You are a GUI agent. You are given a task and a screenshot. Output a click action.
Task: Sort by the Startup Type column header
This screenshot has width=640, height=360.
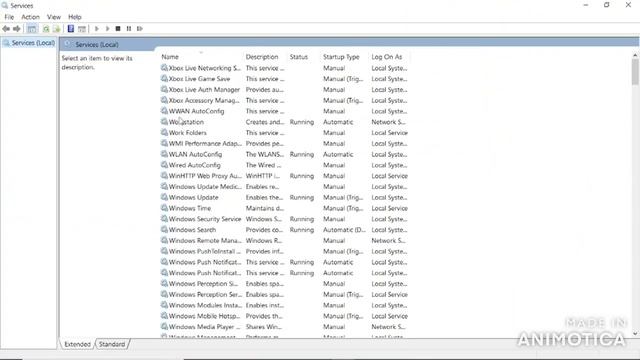(345, 57)
